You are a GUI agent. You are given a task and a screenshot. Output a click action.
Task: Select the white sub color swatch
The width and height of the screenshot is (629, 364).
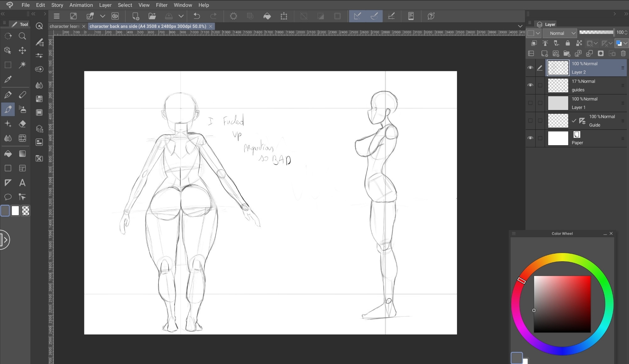(x=15, y=211)
